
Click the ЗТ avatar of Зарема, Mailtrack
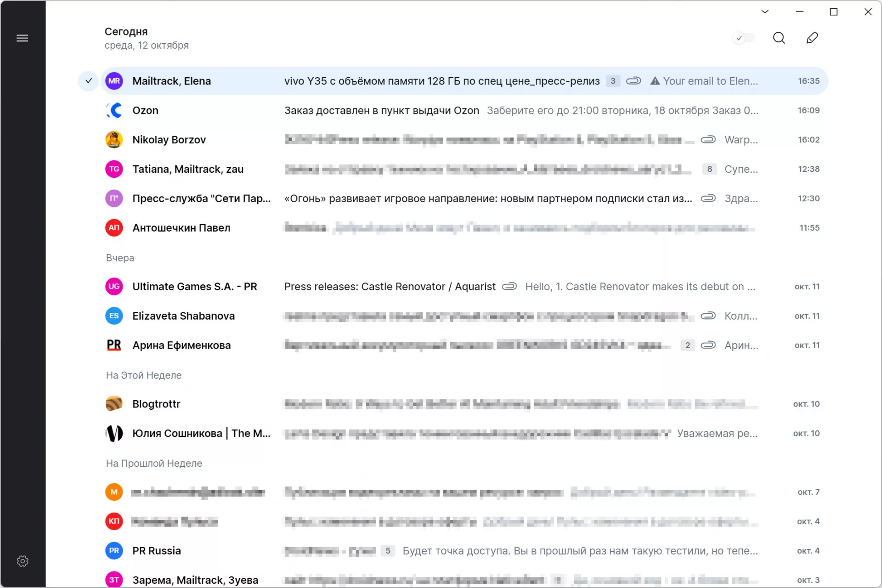pyautogui.click(x=114, y=580)
